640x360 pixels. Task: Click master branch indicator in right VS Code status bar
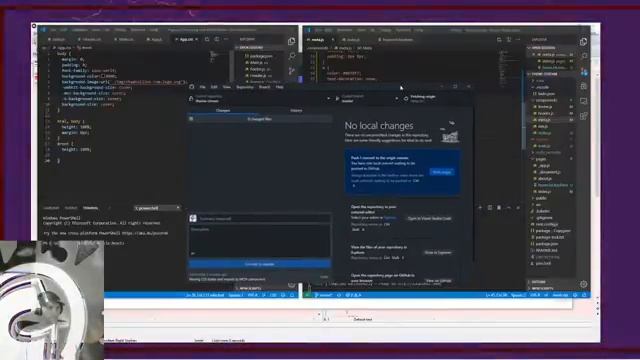tap(323, 295)
